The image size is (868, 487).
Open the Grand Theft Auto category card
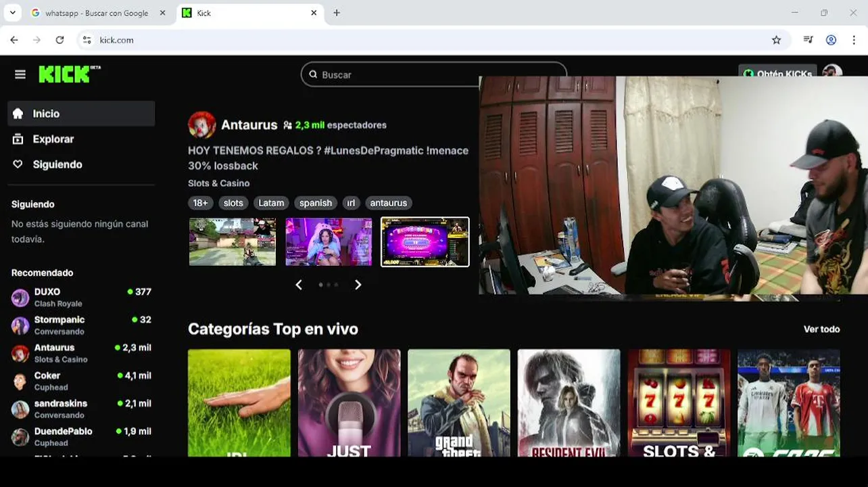pos(459,402)
